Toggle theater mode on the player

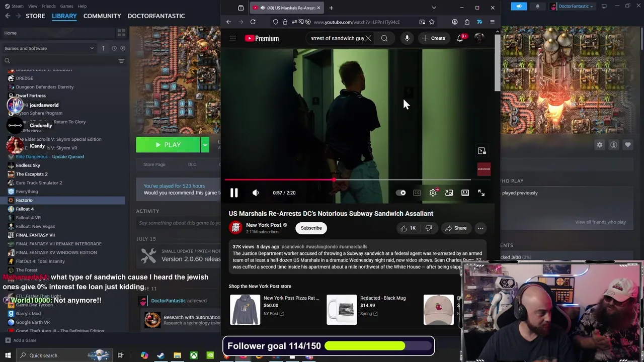pos(465,193)
